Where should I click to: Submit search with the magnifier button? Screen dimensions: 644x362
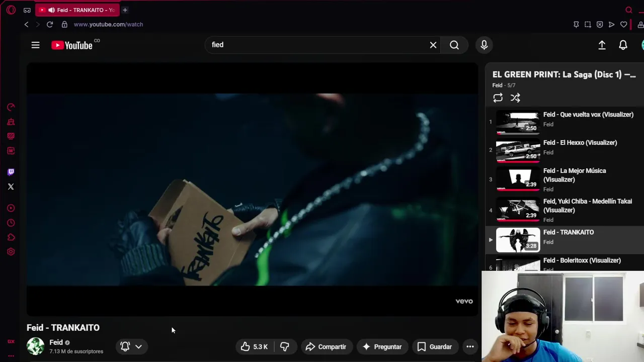point(454,45)
